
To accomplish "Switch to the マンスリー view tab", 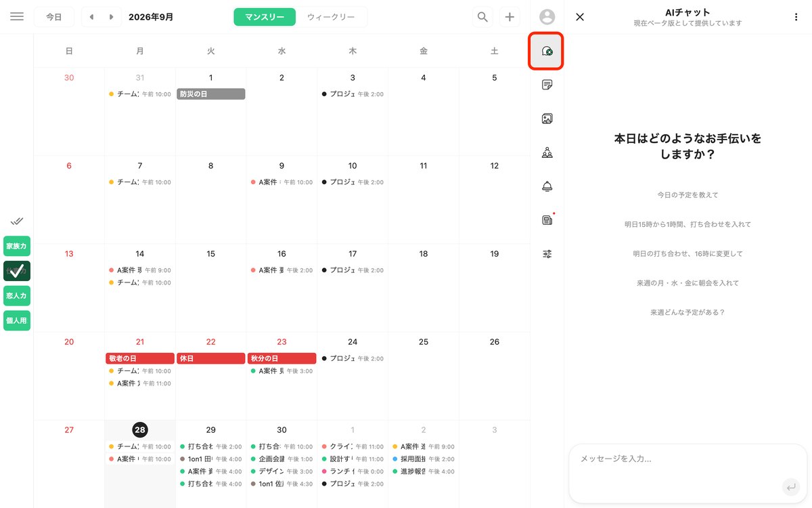I will pos(265,17).
